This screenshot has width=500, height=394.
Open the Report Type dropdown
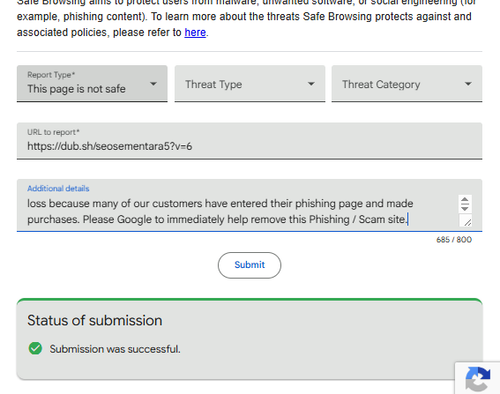point(92,83)
